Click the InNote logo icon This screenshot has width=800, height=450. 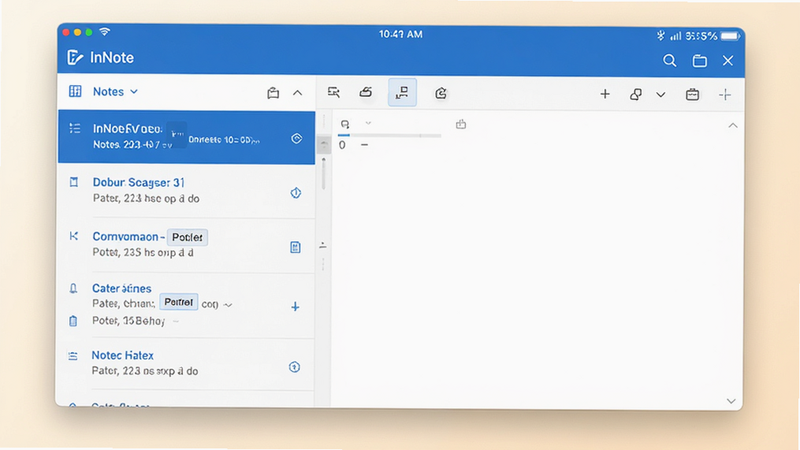pyautogui.click(x=74, y=57)
